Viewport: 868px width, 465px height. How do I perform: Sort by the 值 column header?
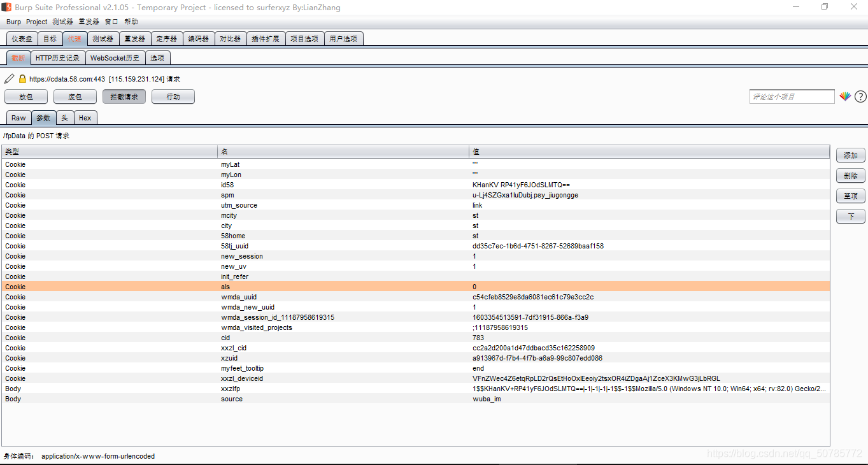coord(650,152)
